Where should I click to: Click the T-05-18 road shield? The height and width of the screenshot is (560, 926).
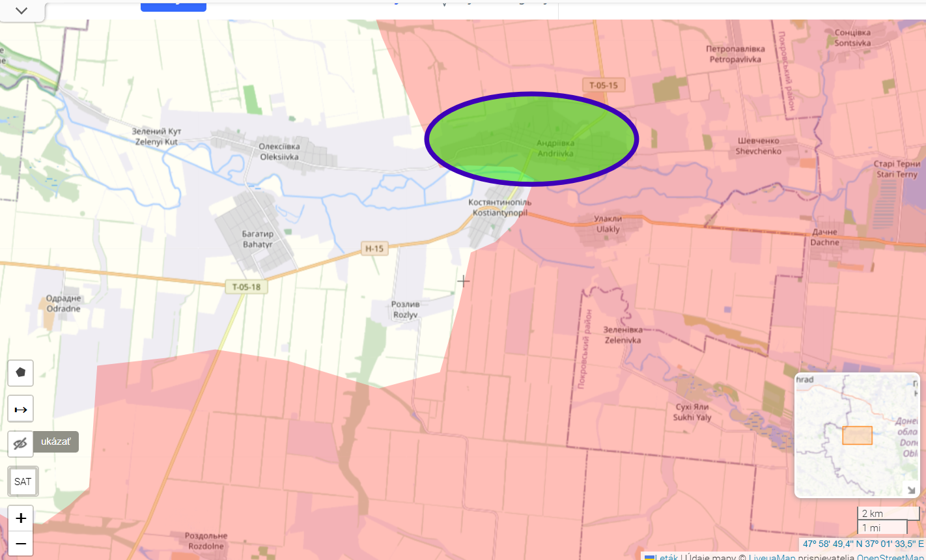point(246,287)
